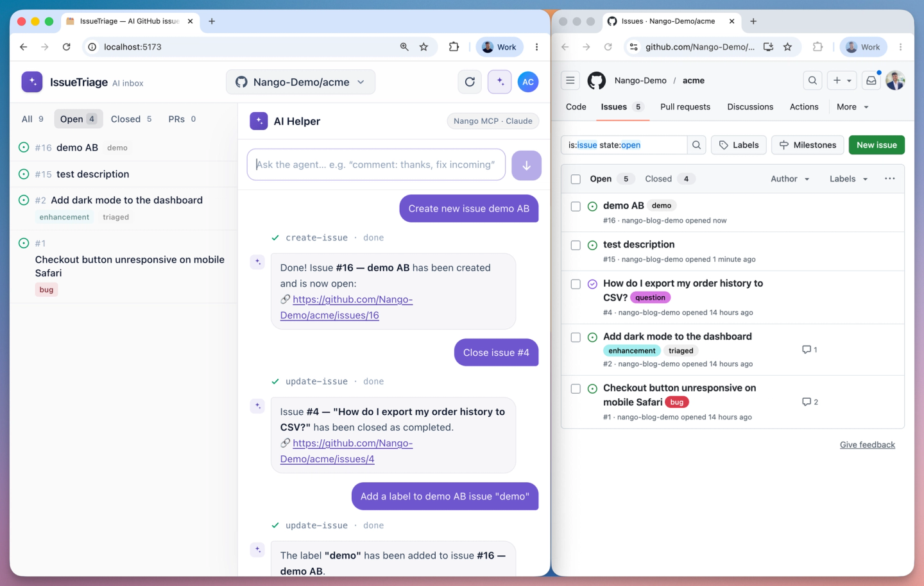The width and height of the screenshot is (924, 586).
Task: Expand the Author filter dropdown
Action: [790, 179]
